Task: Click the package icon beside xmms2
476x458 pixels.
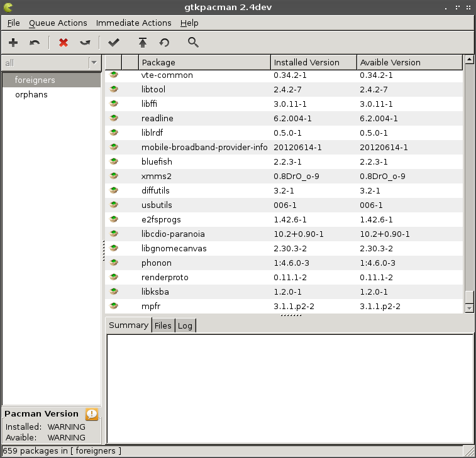Action: tap(114, 176)
